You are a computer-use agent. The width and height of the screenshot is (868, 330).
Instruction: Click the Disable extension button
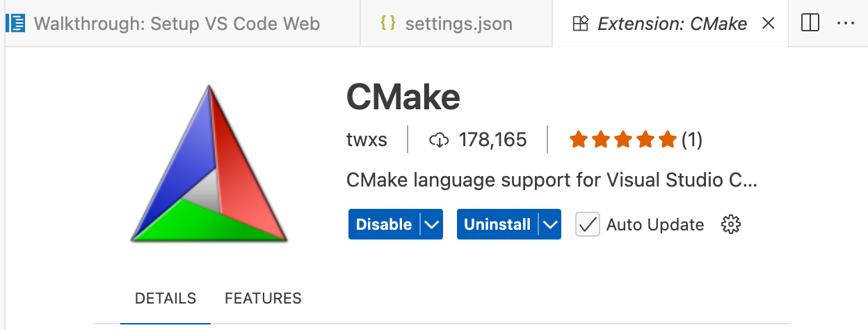(x=384, y=224)
